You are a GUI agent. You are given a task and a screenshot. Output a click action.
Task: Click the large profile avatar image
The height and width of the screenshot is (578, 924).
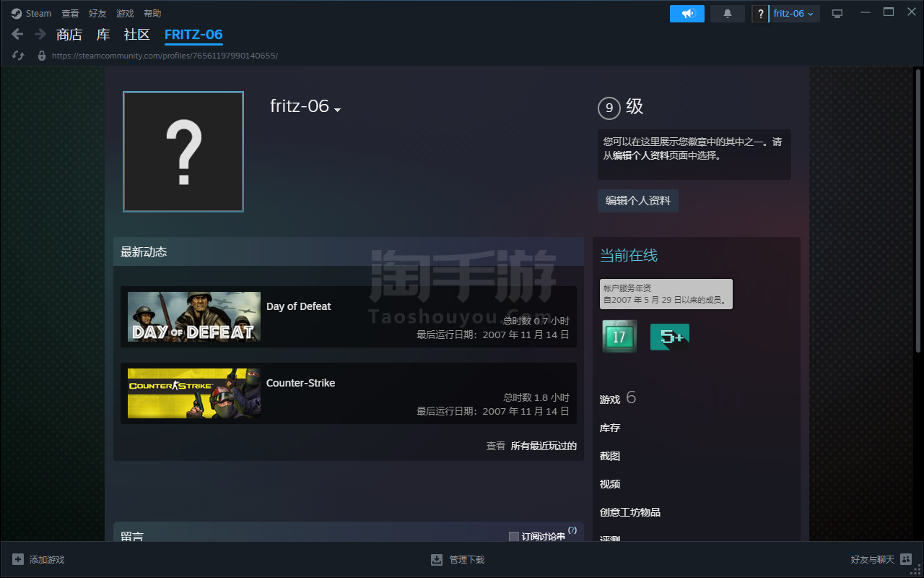tap(183, 152)
